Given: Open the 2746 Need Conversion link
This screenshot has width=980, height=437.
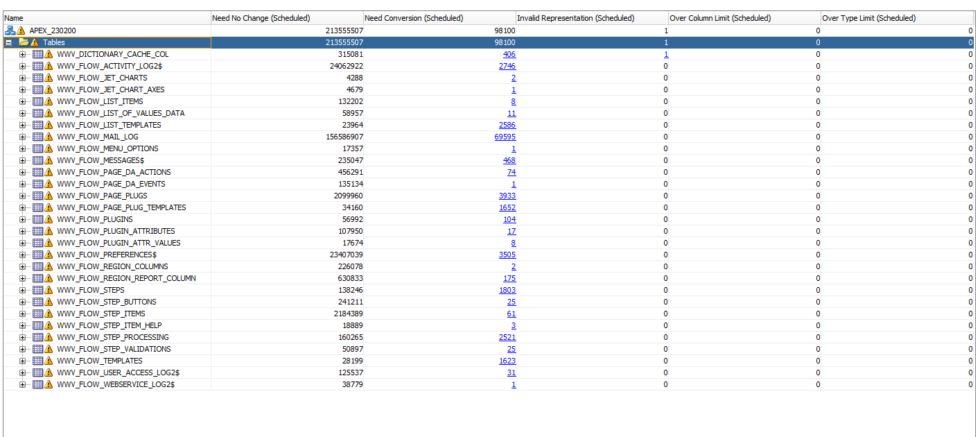Looking at the screenshot, I should coord(507,66).
